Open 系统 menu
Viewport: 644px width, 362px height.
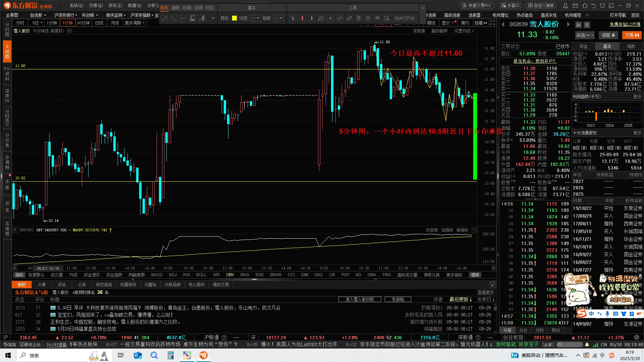[76, 6]
